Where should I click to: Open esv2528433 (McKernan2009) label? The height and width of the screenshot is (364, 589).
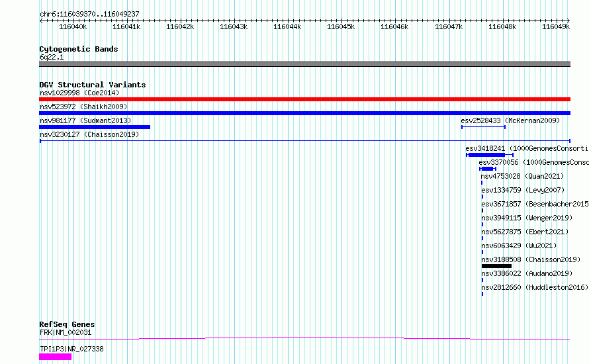(510, 120)
